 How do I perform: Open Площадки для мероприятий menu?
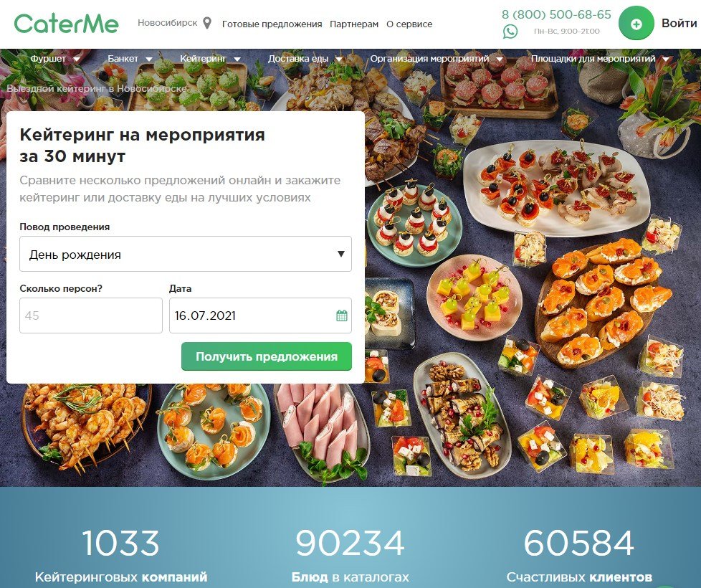click(593, 59)
